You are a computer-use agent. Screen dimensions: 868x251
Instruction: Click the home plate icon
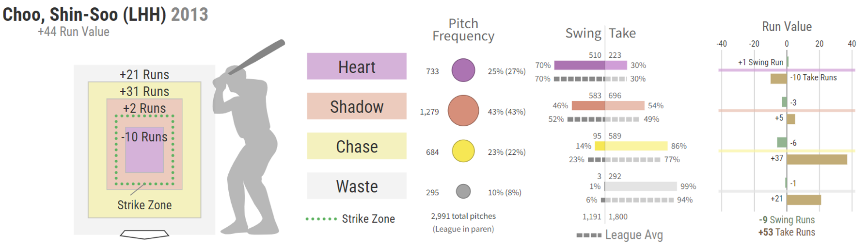[x=144, y=234]
